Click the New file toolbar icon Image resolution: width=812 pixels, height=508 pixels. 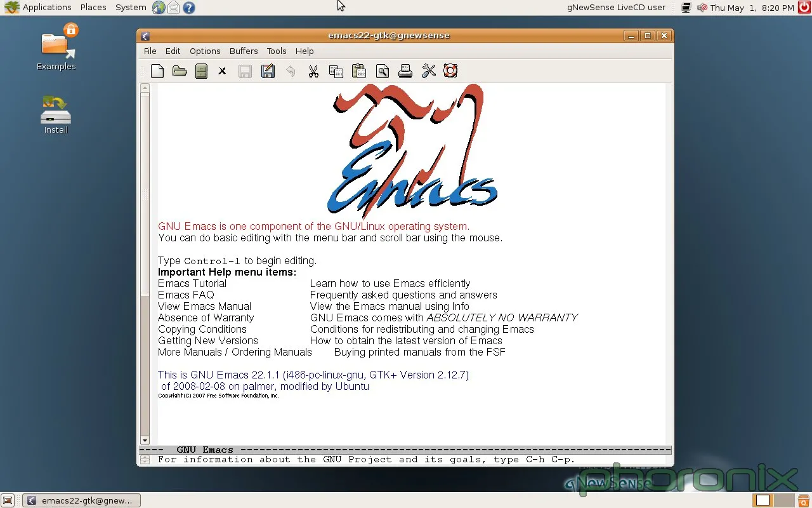(x=157, y=71)
